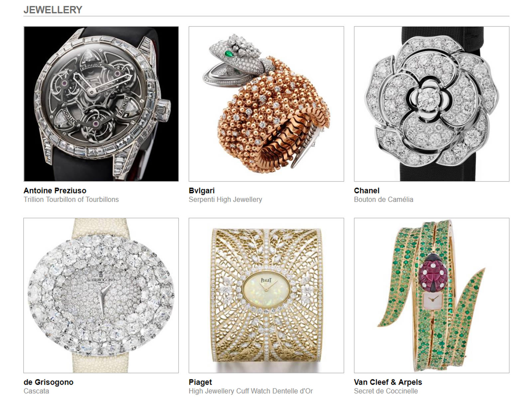Open Serpenti High Jewellery model link
The width and height of the screenshot is (532, 399).
(x=225, y=199)
